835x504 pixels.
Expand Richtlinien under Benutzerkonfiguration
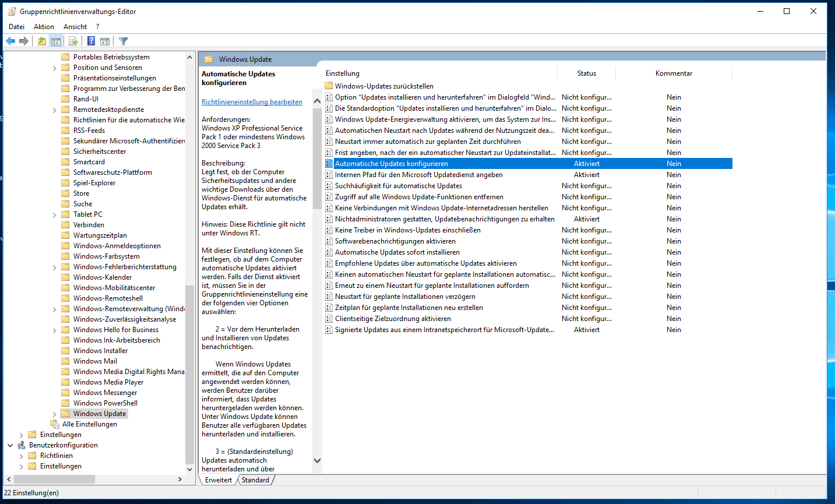pyautogui.click(x=21, y=456)
